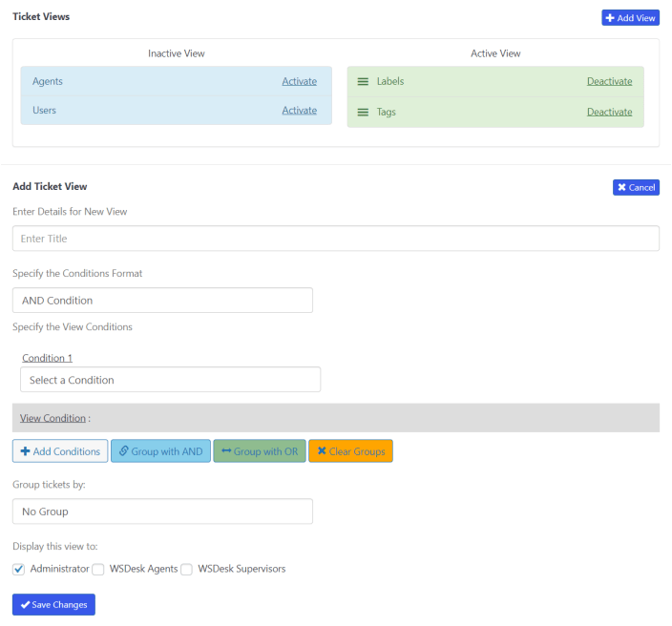Uncheck the Administrator checkbox

(18, 570)
